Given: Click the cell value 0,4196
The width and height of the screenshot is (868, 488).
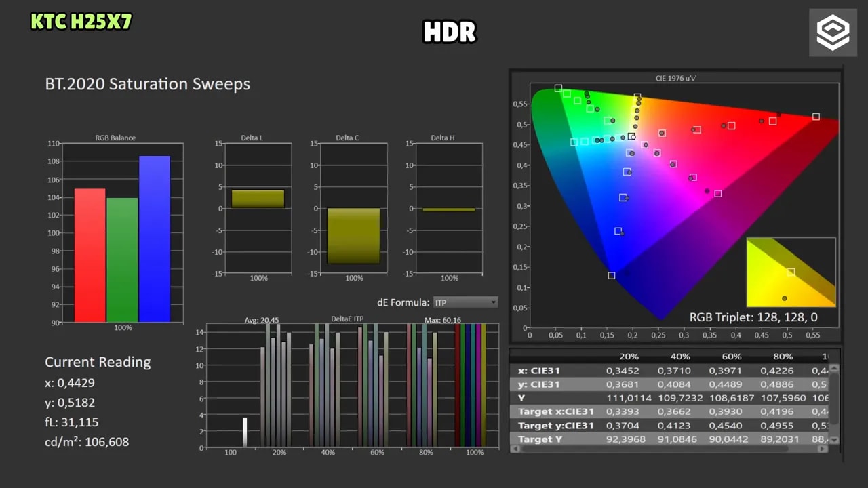Looking at the screenshot, I should 776,411.
